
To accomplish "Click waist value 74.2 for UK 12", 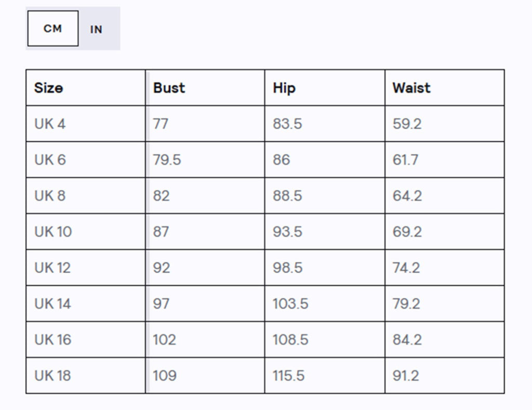I will pos(407,268).
